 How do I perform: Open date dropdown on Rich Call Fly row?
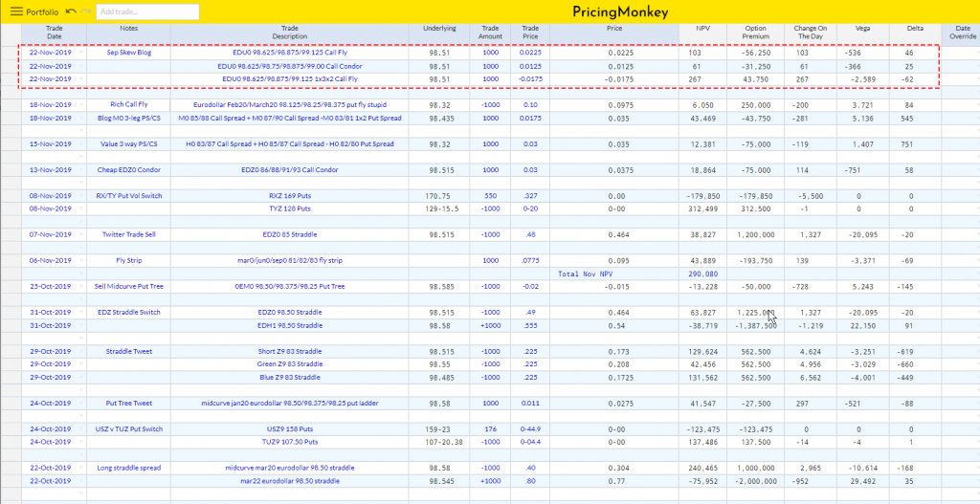point(81,105)
